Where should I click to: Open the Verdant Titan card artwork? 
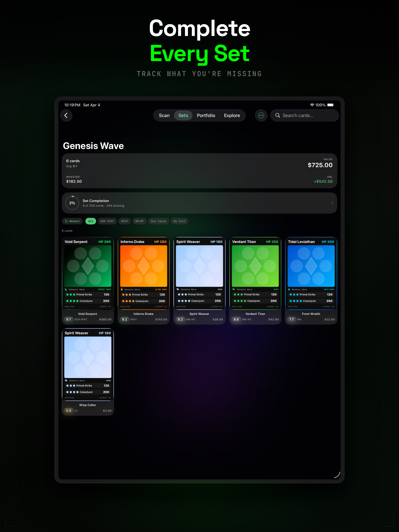click(x=255, y=266)
